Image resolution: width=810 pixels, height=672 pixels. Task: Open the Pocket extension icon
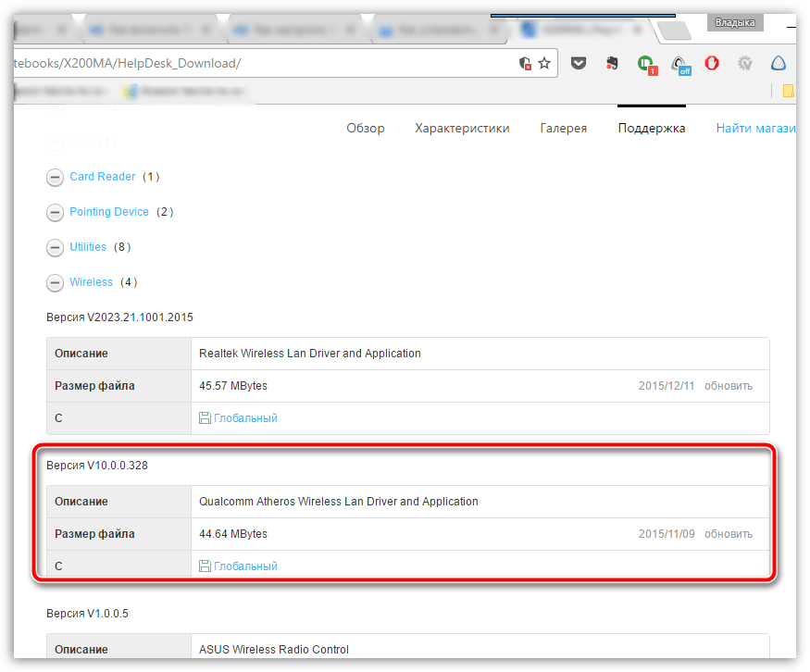click(579, 64)
